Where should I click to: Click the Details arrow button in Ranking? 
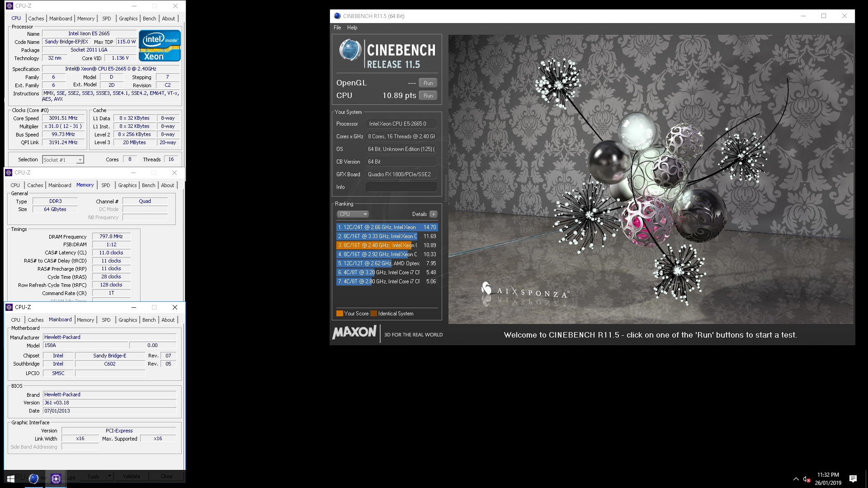point(433,214)
